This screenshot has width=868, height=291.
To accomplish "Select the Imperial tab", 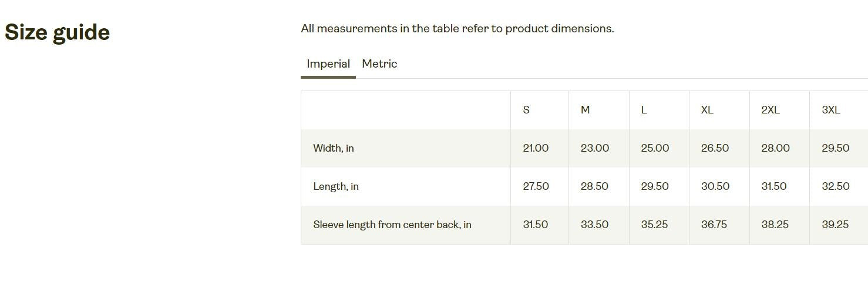I will (328, 64).
